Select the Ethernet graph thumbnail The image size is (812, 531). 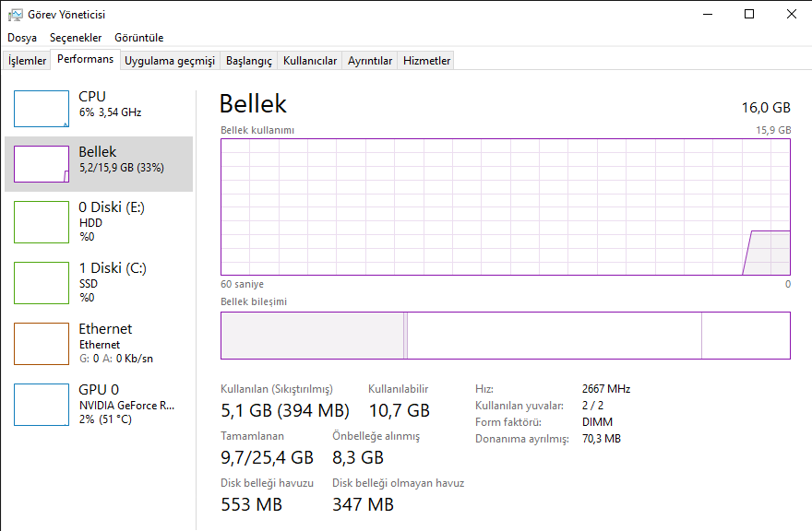(42, 343)
